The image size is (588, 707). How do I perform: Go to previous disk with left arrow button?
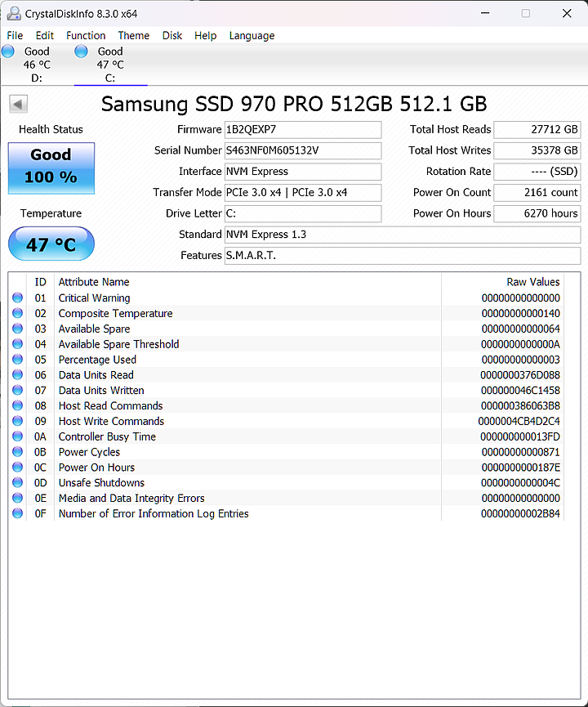[18, 104]
